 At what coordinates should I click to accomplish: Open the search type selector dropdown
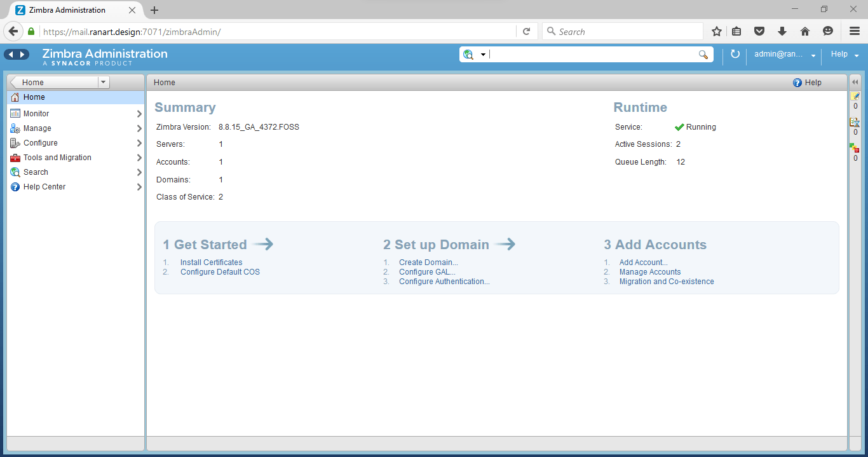483,55
